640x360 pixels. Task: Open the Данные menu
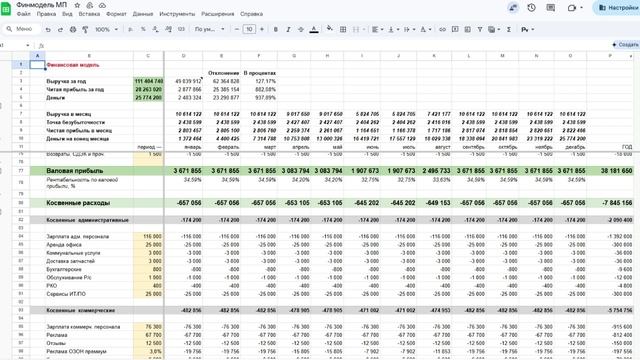pyautogui.click(x=143, y=14)
